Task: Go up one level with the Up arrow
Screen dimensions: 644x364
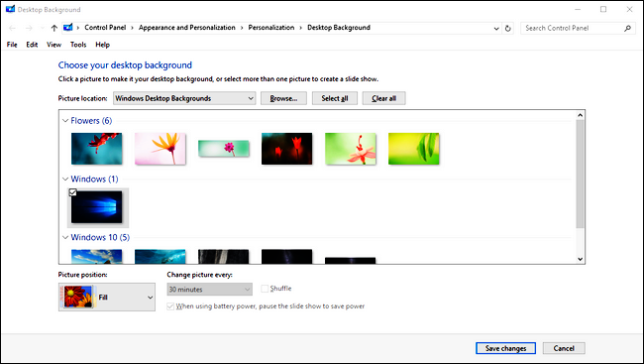Action: pos(54,28)
